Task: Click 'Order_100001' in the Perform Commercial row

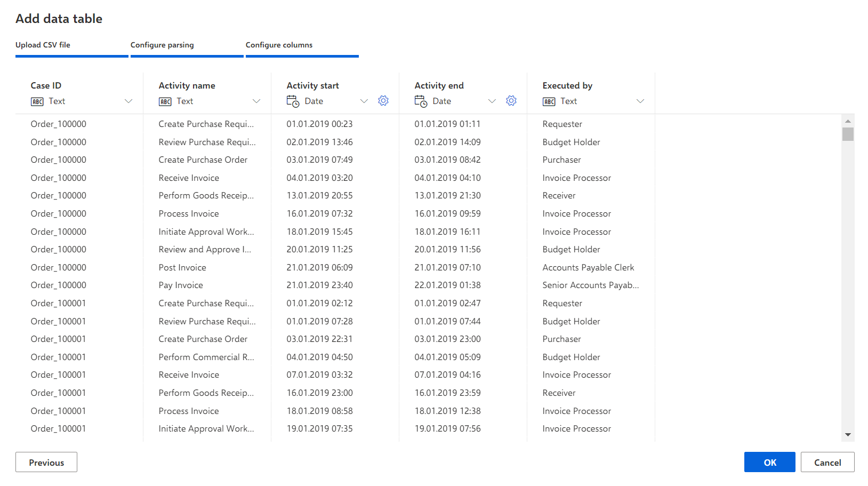Action: pos(58,357)
